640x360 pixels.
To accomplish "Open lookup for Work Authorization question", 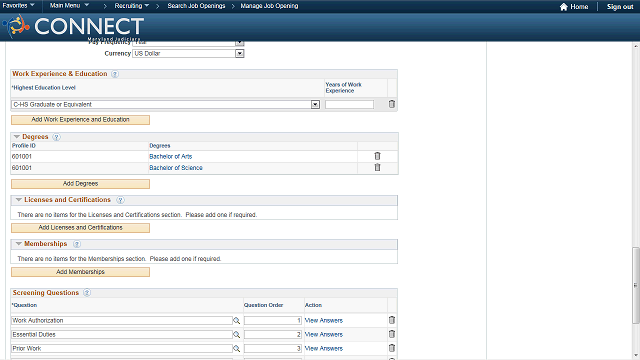I will [x=236, y=321].
